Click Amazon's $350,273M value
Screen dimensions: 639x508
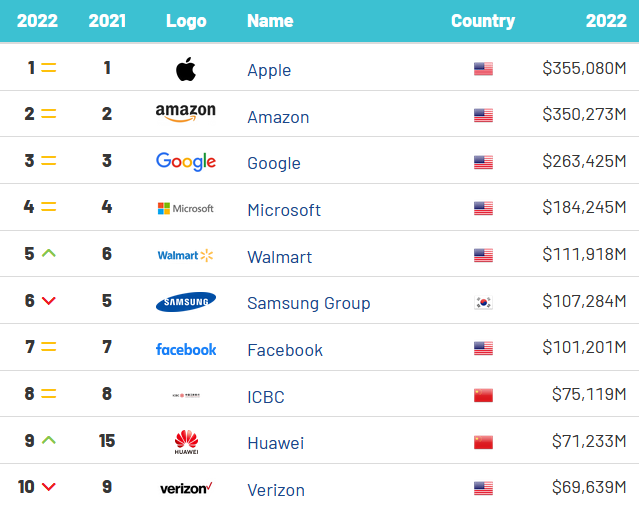[584, 116]
